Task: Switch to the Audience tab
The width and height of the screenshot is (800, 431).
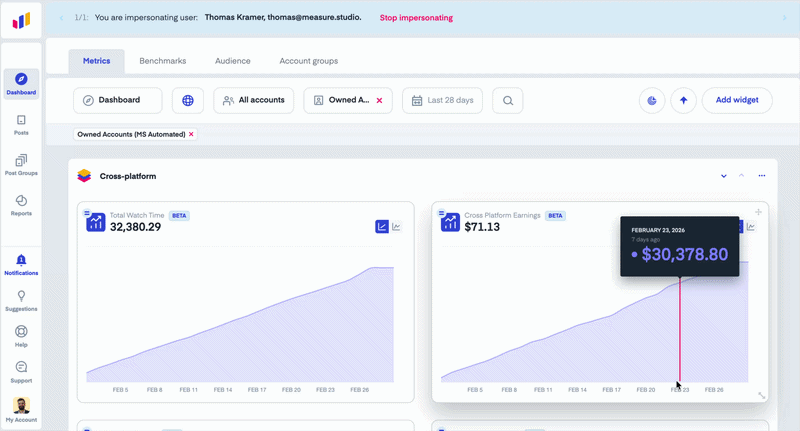Action: (x=233, y=61)
